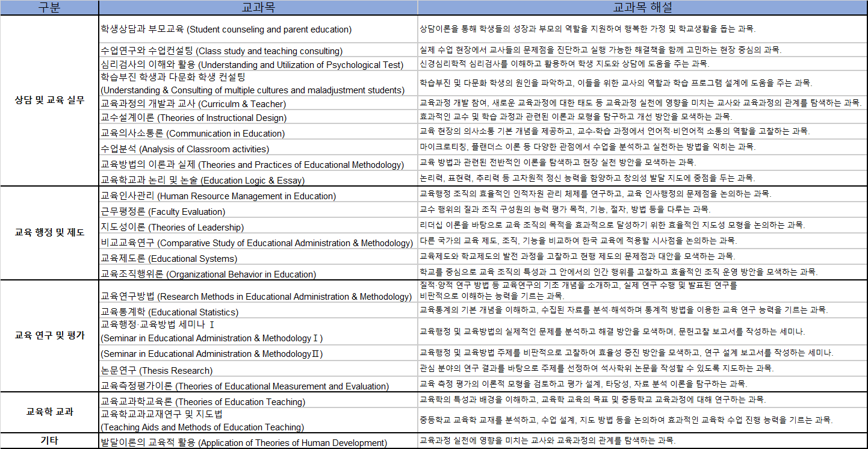
Task: Select the 상담 및 교육 실무 category cell
Action: click(x=49, y=100)
